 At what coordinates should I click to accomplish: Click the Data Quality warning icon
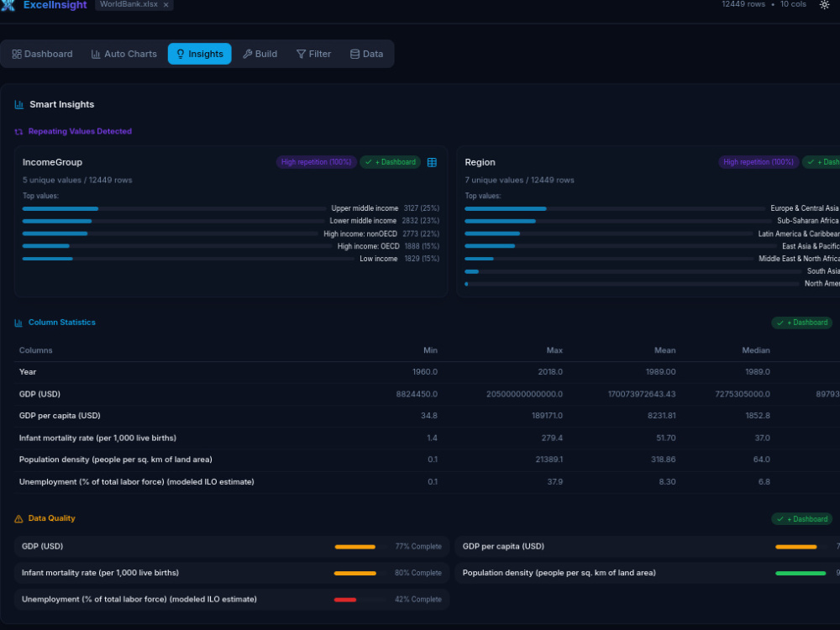18,518
